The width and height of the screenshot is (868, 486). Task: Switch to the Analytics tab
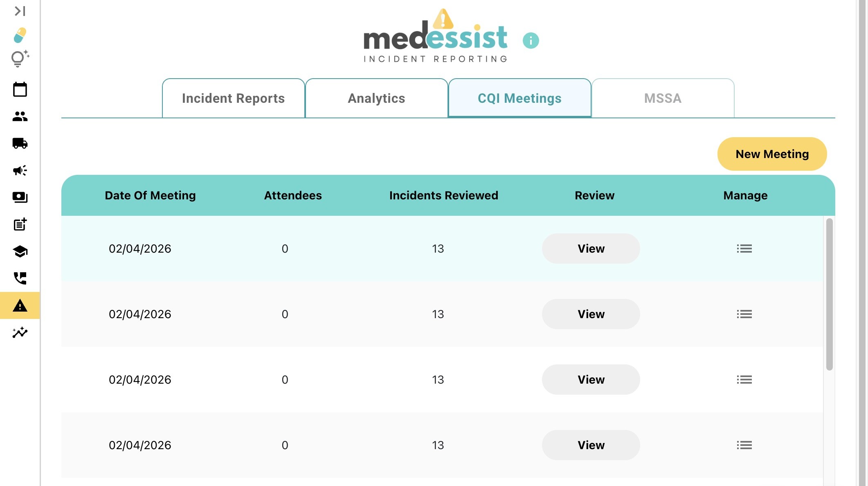click(376, 98)
